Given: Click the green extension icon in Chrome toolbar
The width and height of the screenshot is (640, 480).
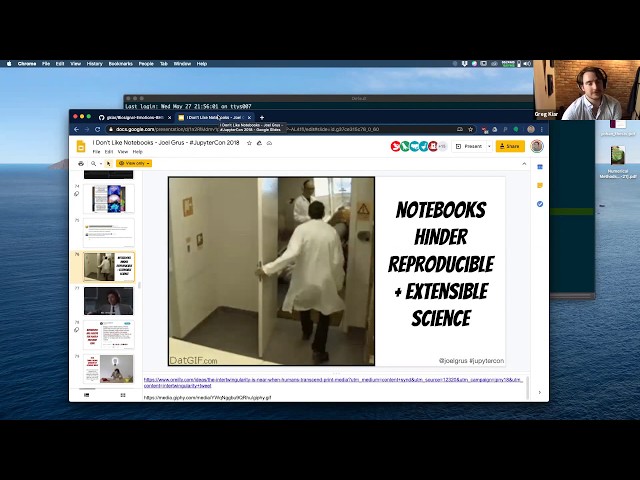Looking at the screenshot, I should tap(516, 129).
